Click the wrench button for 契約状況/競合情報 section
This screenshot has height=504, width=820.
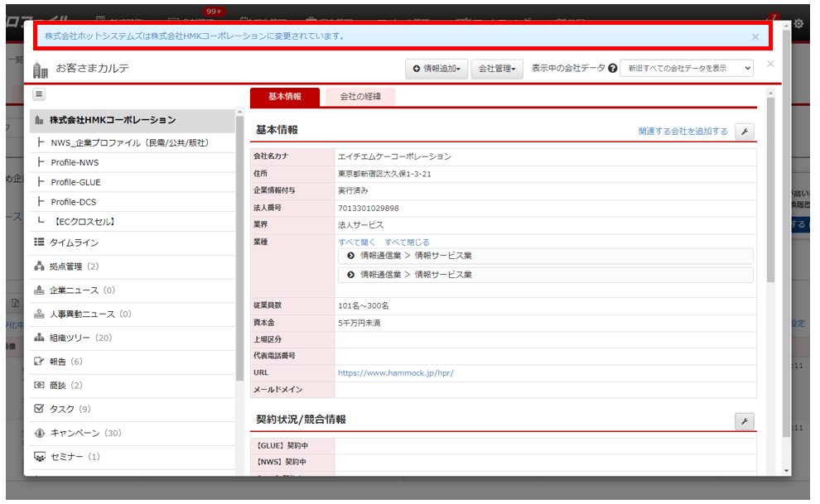pos(745,421)
